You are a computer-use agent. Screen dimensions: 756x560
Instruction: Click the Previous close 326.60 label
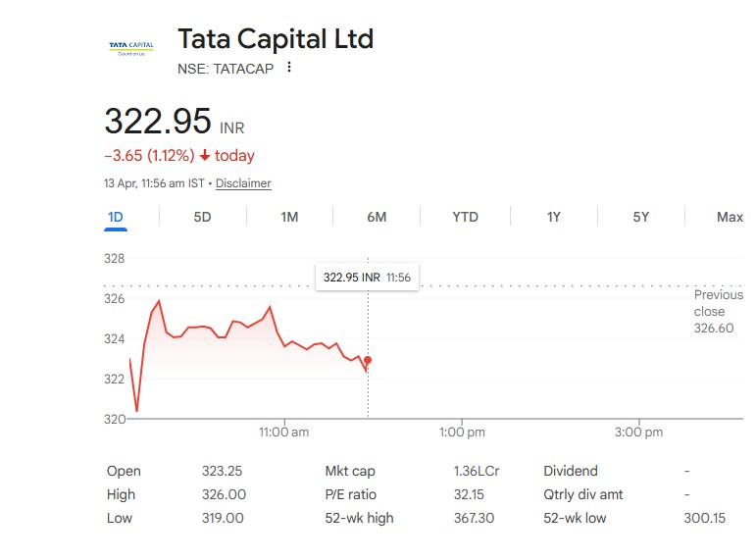click(x=717, y=312)
